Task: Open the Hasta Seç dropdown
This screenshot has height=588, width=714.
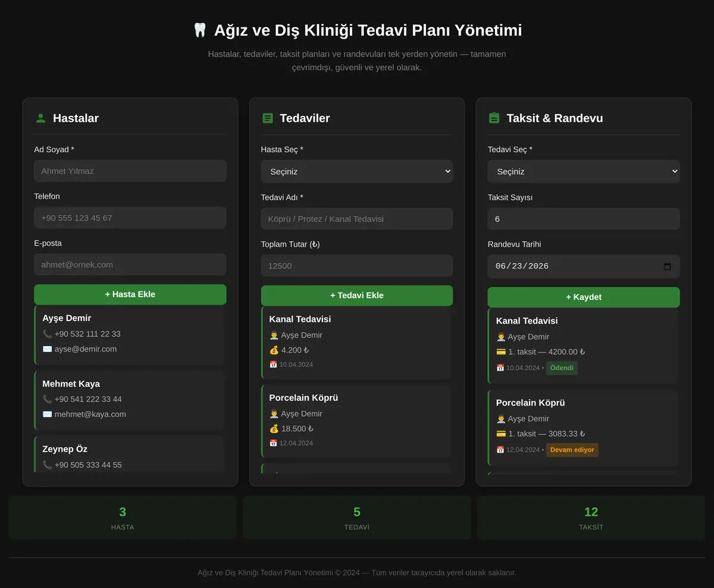Action: click(357, 171)
